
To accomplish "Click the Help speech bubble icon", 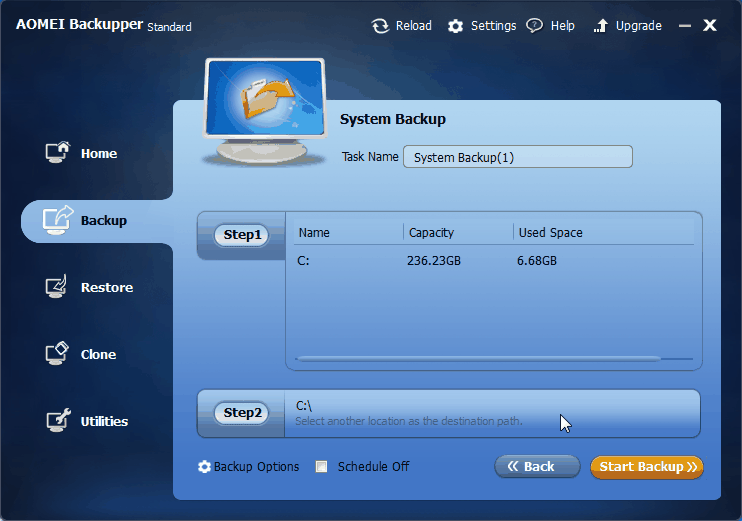I will [x=535, y=26].
